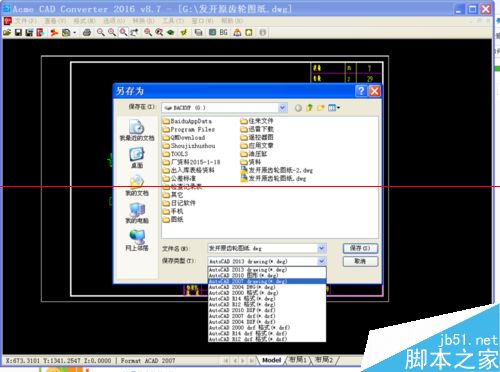Select the 迅雷下载 folder
This screenshot has height=372, width=500.
coord(257,129)
